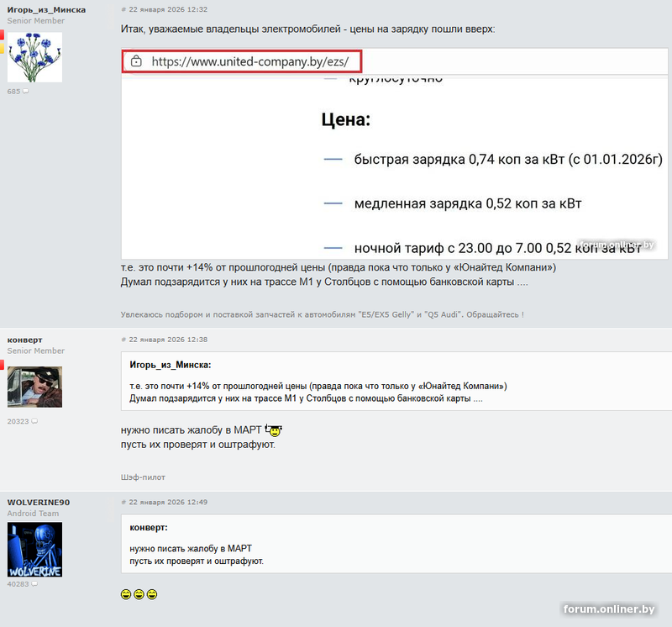Click the WOLVERINE skeleton avatar

[34, 550]
